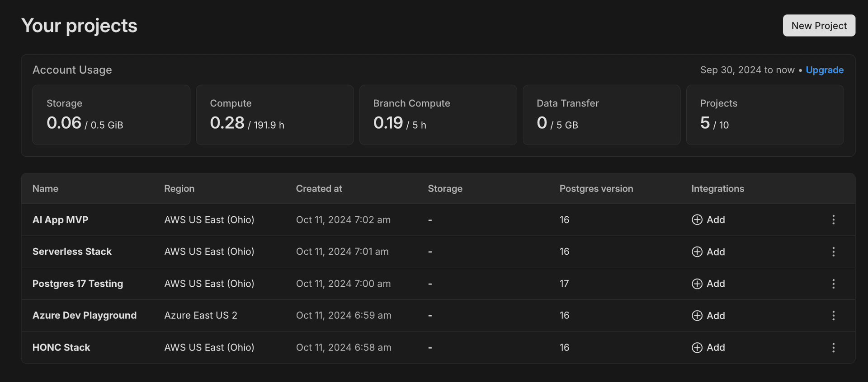Open three-dot menu for Postgres 17 Testing
The height and width of the screenshot is (382, 868).
coord(833,284)
